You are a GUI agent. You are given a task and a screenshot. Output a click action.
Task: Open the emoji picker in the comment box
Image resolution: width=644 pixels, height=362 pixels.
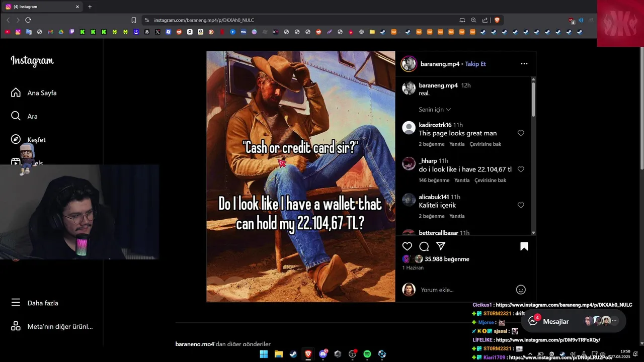tap(521, 290)
